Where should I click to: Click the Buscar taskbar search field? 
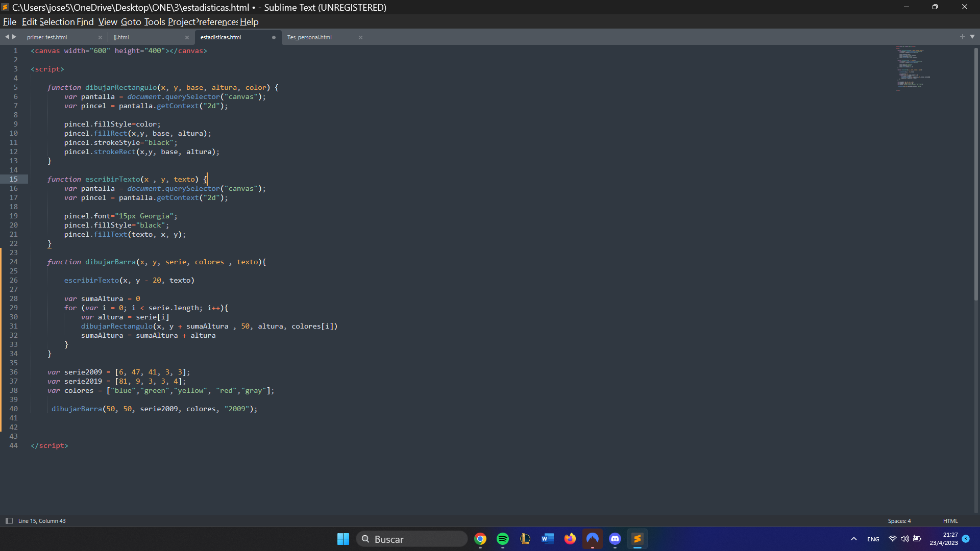point(411,539)
